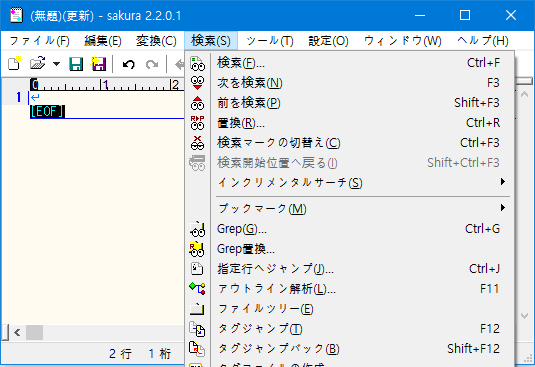535x367 pixels.
Task: Click line number 1 in gutter
Action: pyautogui.click(x=18, y=98)
